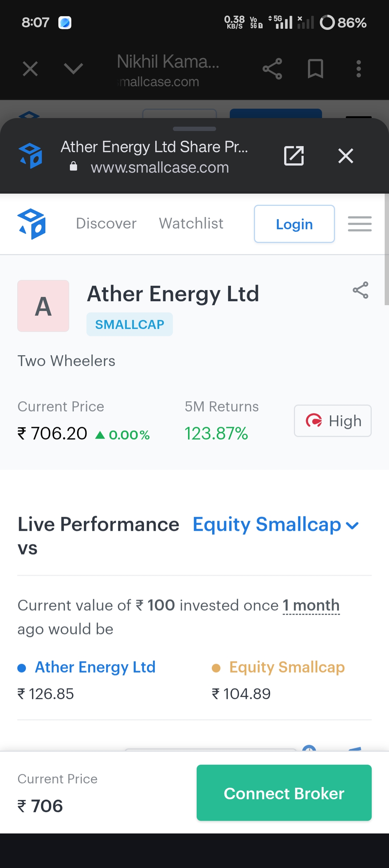Tap the Ather Energy Ltd legend label
The image size is (389, 868).
tap(95, 667)
